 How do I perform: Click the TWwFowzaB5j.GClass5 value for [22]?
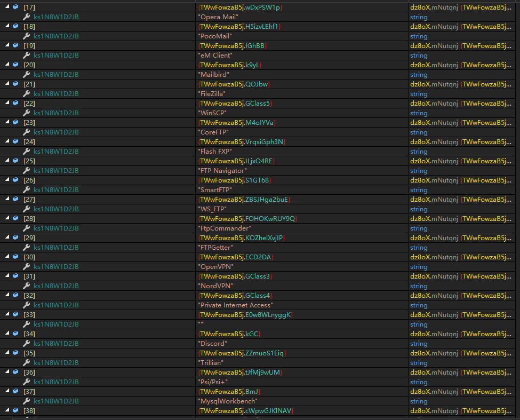(x=235, y=104)
